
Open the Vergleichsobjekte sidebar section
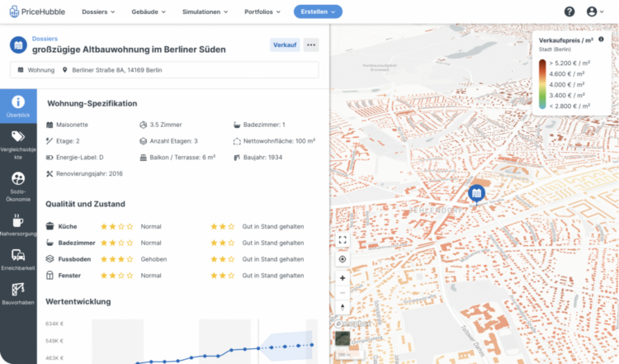pos(17,144)
